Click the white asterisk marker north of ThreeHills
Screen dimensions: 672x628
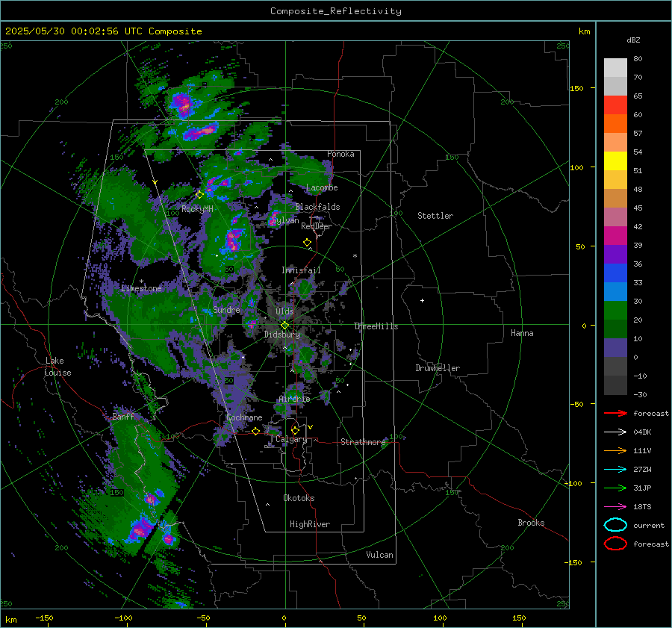tap(355, 256)
